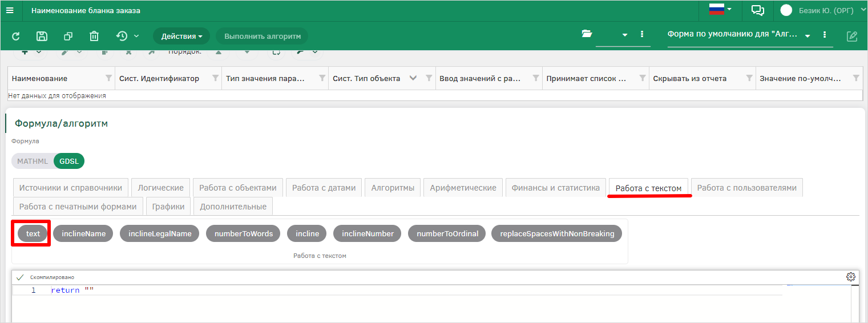Click the Выполнить алгоритм button
The height and width of the screenshot is (323, 868).
pyautogui.click(x=262, y=36)
